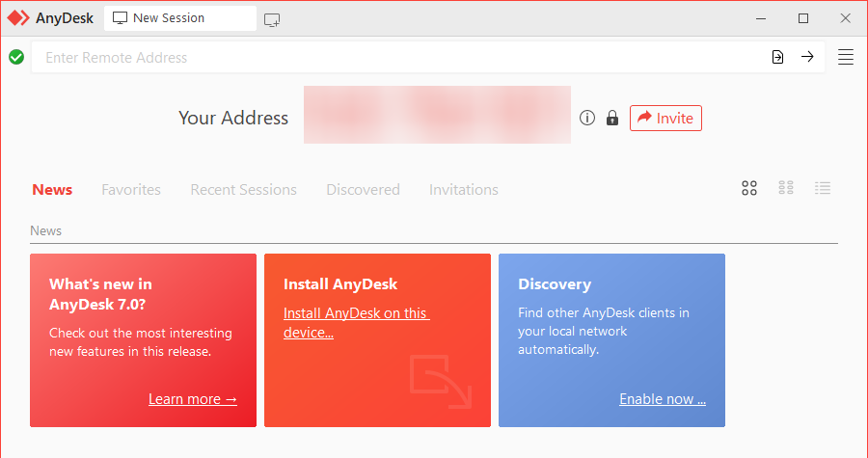This screenshot has height=458, width=868.
Task: Click the info icon beside address
Action: [x=586, y=118]
